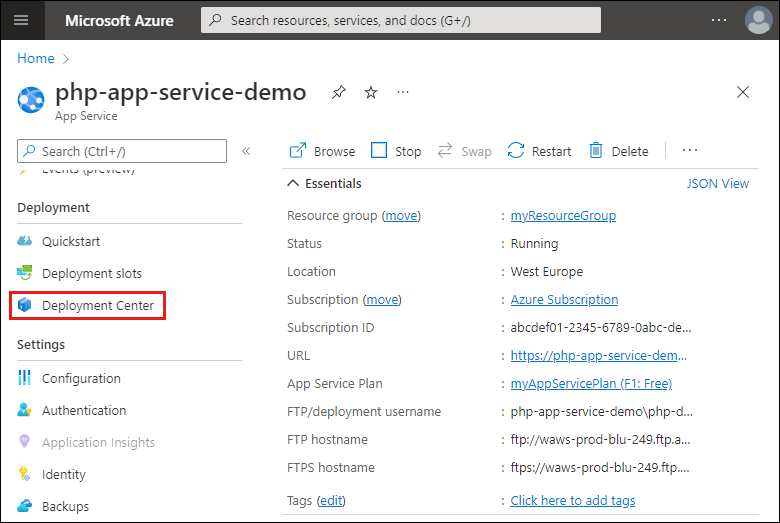Stop the app service
This screenshot has height=523, width=780.
tap(396, 151)
